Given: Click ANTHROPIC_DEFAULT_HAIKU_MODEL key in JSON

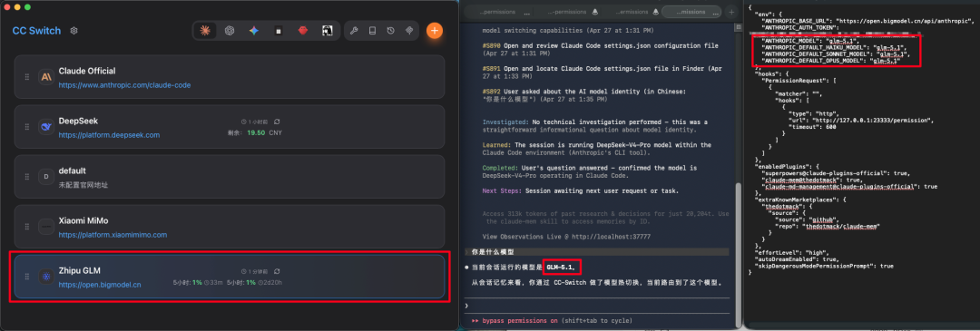Looking at the screenshot, I should coord(814,47).
